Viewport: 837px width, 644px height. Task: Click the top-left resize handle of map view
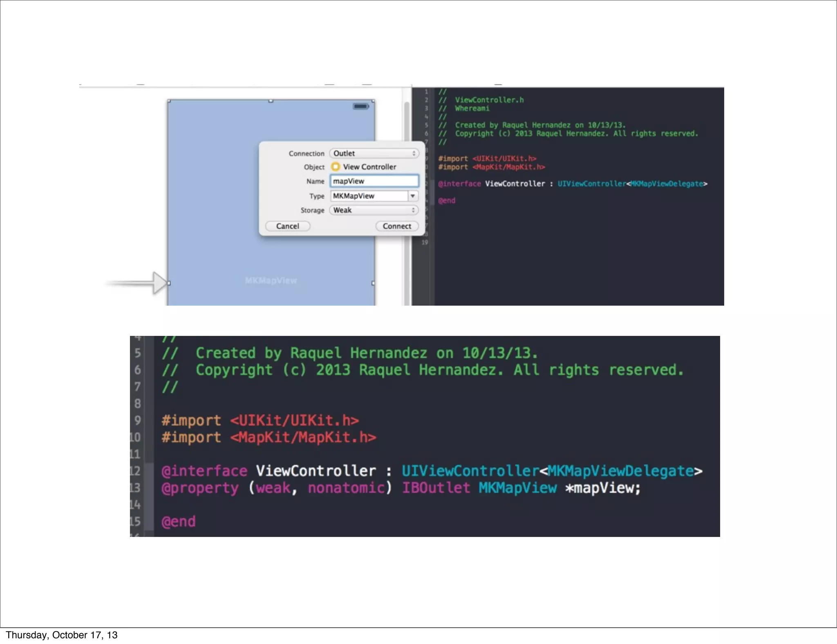pos(169,101)
